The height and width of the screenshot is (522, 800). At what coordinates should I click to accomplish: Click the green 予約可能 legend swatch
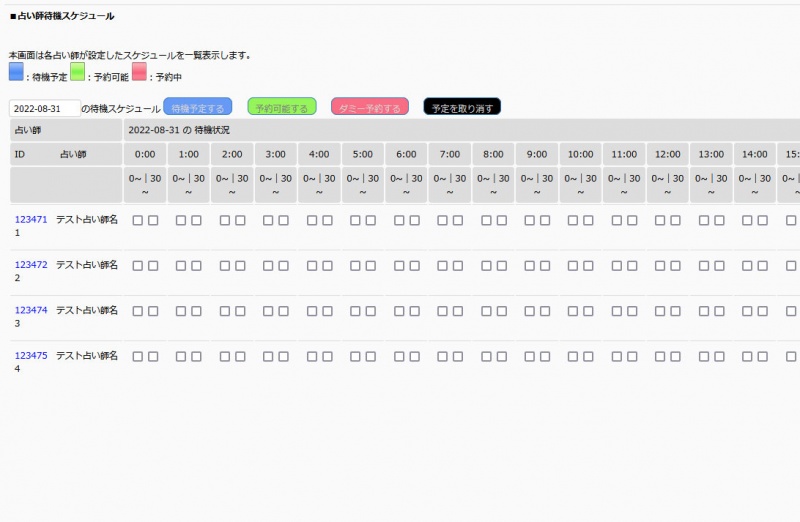(x=77, y=72)
